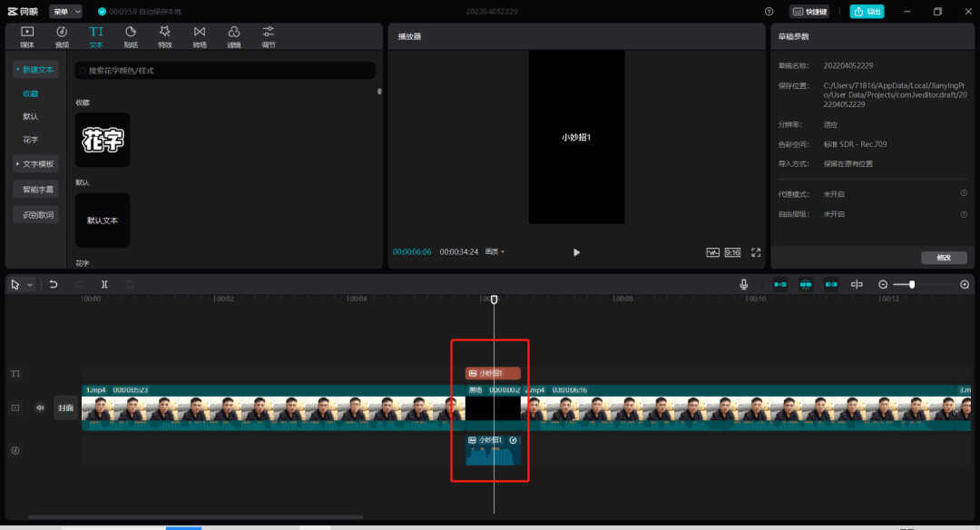Select the 花字 category in sidebar
Screen dimensions: 980x530
click(31, 140)
